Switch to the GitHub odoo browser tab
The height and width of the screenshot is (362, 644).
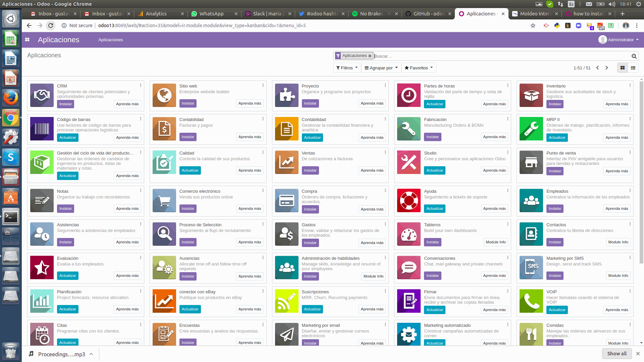coord(428,14)
